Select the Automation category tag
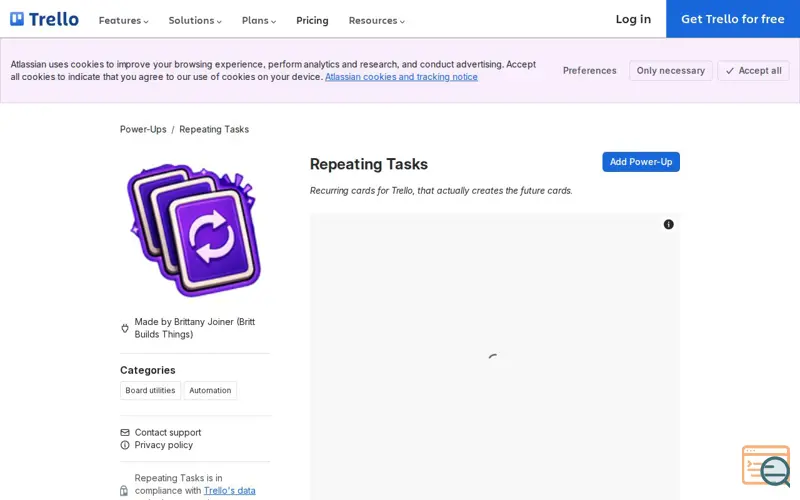This screenshot has width=800, height=500. [210, 390]
